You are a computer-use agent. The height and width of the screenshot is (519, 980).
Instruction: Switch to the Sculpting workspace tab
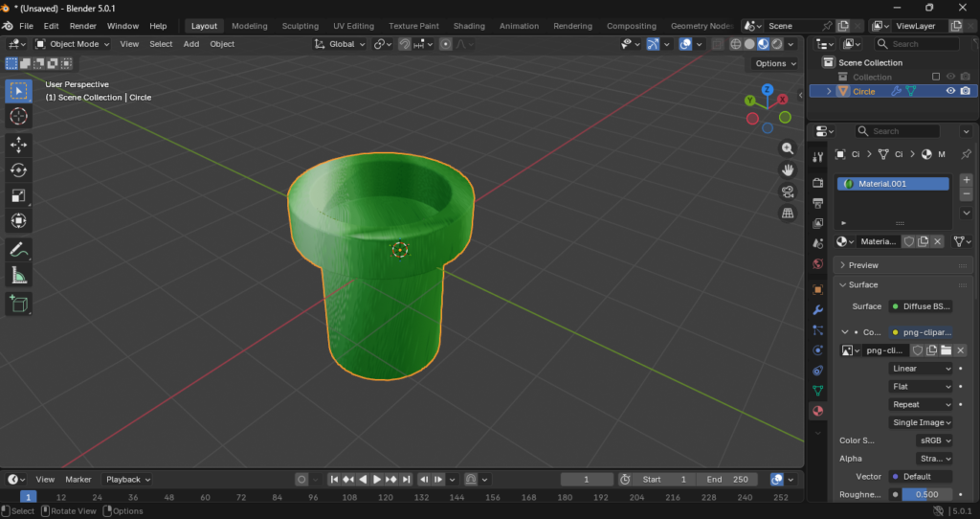pyautogui.click(x=300, y=26)
